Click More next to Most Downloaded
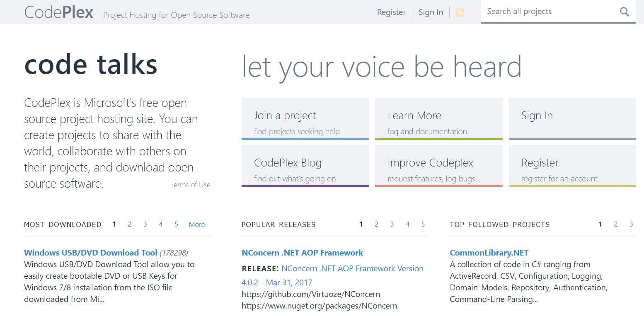This screenshot has width=644, height=316. (197, 224)
